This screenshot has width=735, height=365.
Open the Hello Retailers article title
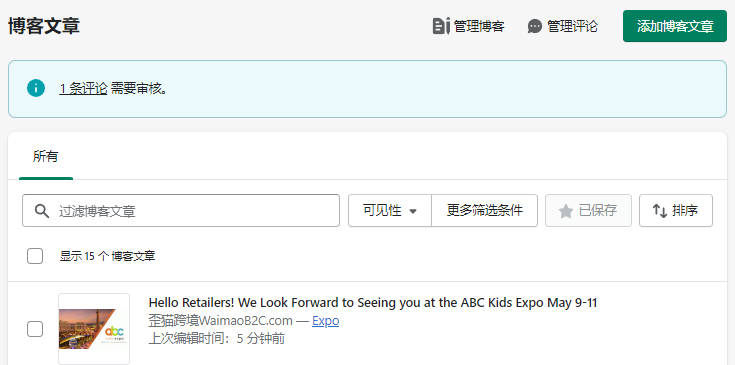(373, 303)
